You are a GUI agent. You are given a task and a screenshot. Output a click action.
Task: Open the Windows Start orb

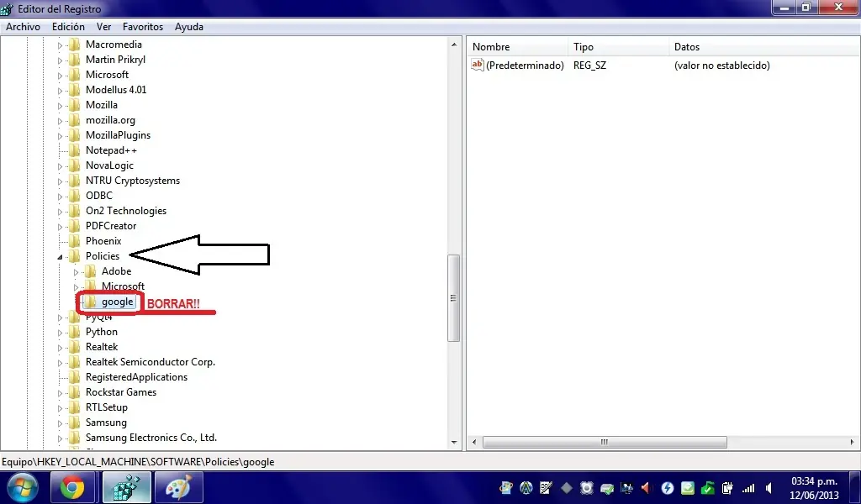pos(23,487)
